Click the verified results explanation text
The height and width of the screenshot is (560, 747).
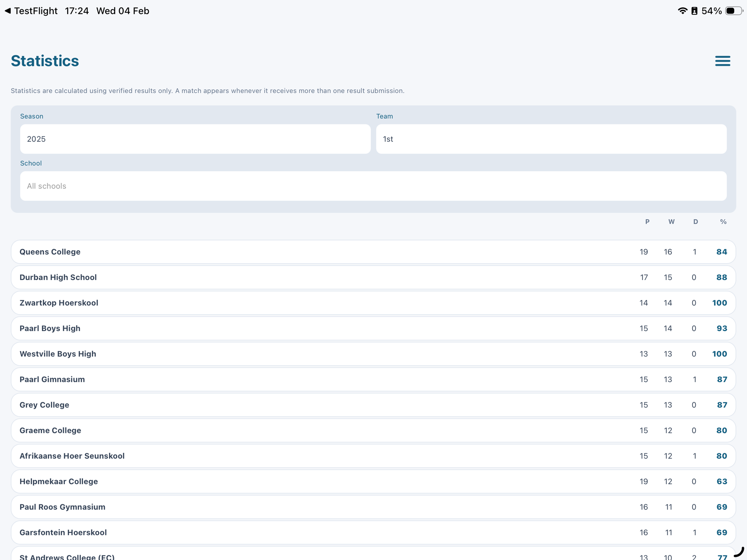click(x=207, y=91)
